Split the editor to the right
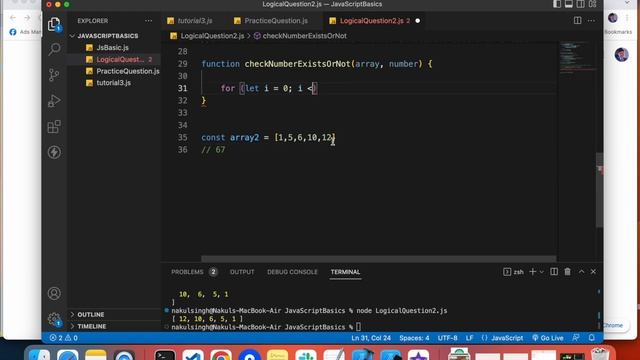This screenshot has width=640, height=360. 577,20
